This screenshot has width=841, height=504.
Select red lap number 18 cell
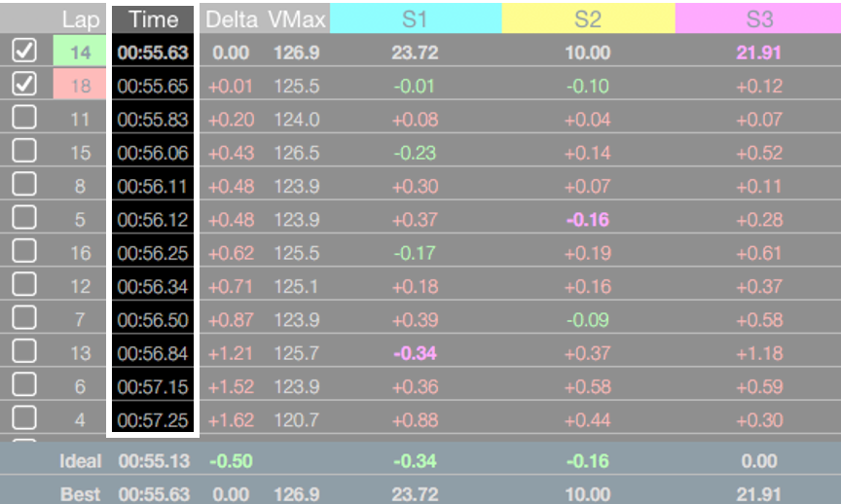(x=80, y=85)
